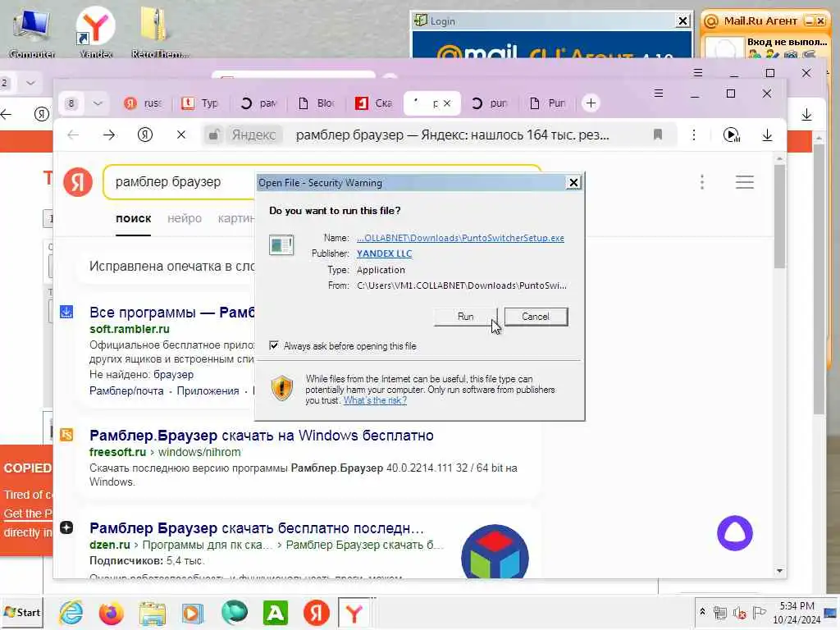Switch to the Typ tab

tap(200, 103)
